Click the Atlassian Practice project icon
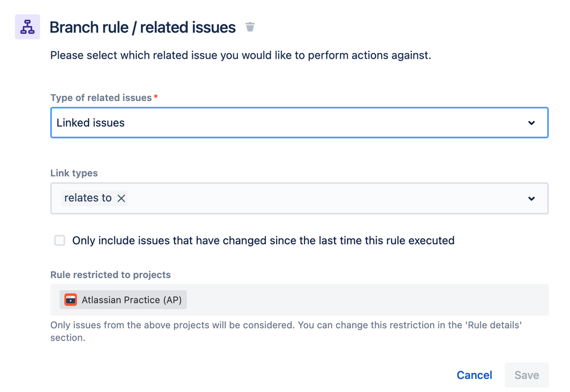This screenshot has height=392, width=570. coord(71,300)
